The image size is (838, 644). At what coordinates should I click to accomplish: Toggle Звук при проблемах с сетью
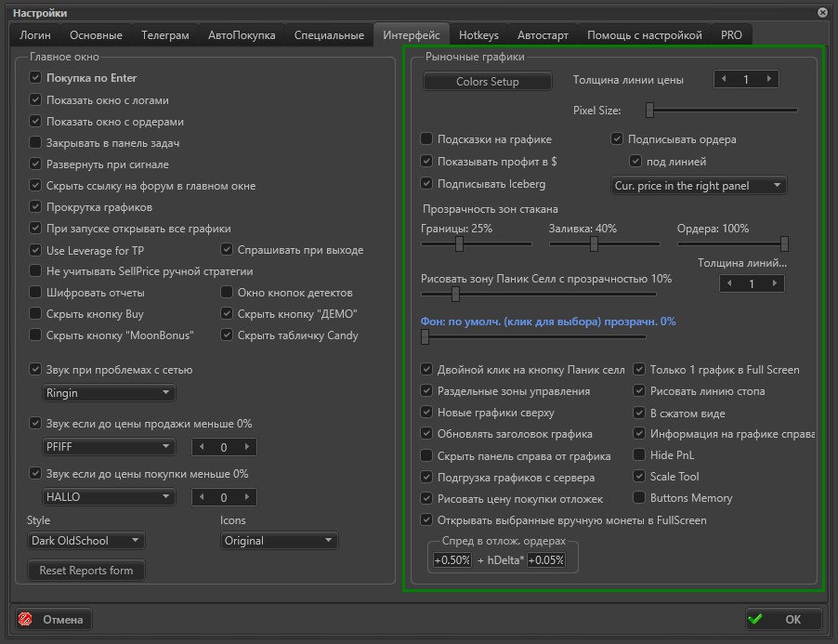point(35,369)
